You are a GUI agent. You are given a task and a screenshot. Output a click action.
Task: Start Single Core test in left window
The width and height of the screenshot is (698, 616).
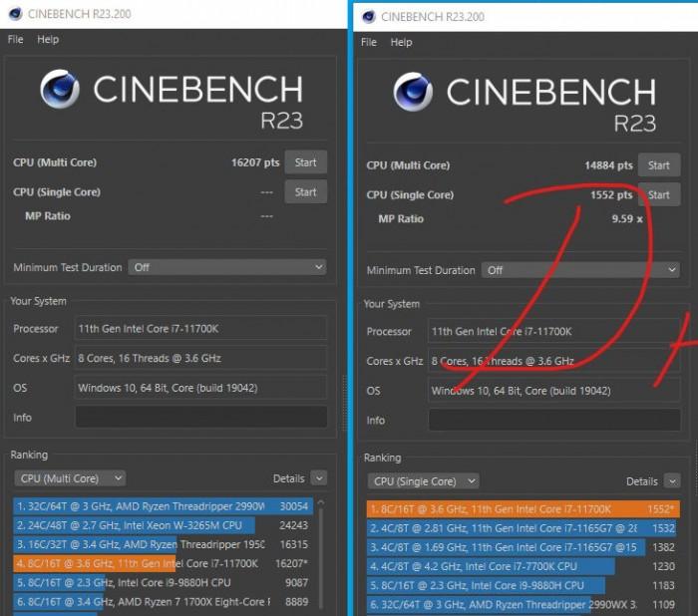tap(306, 191)
